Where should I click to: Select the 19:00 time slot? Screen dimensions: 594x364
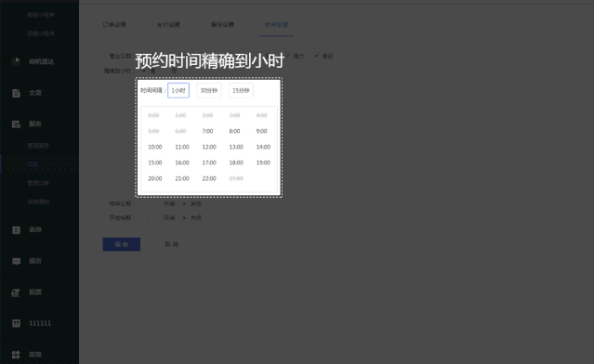pos(263,163)
